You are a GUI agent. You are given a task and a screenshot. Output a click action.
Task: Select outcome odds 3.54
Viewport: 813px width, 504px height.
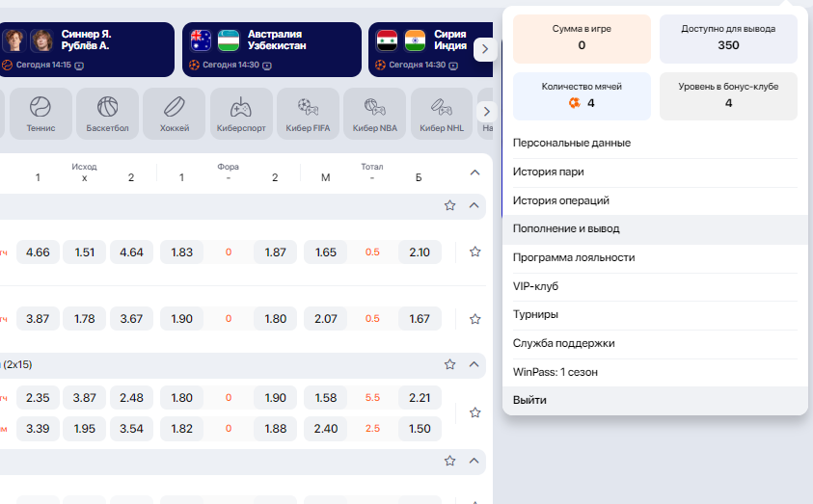pyautogui.click(x=131, y=429)
